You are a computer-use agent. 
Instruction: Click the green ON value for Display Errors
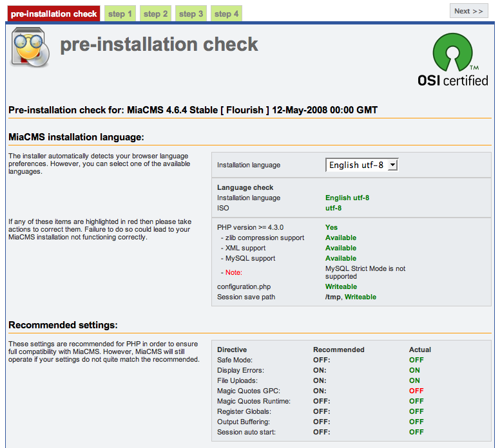tap(414, 370)
